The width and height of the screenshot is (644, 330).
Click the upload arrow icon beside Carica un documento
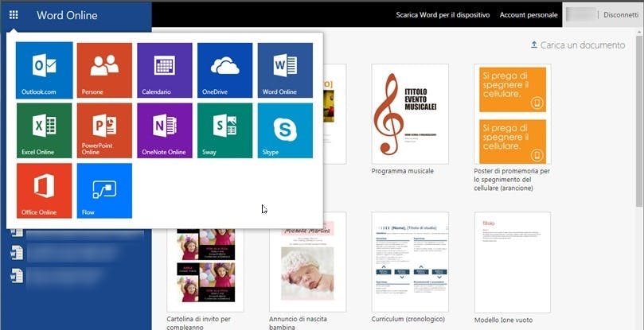pyautogui.click(x=534, y=45)
